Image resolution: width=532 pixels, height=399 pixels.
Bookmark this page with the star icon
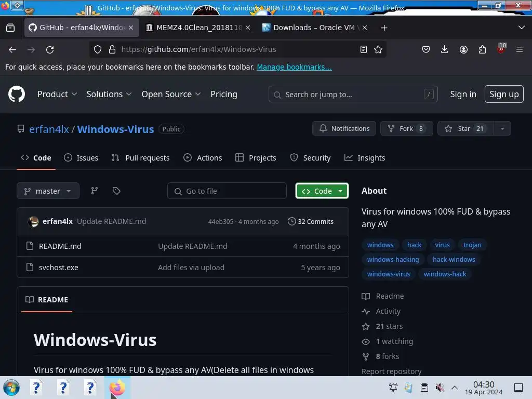pos(378,49)
